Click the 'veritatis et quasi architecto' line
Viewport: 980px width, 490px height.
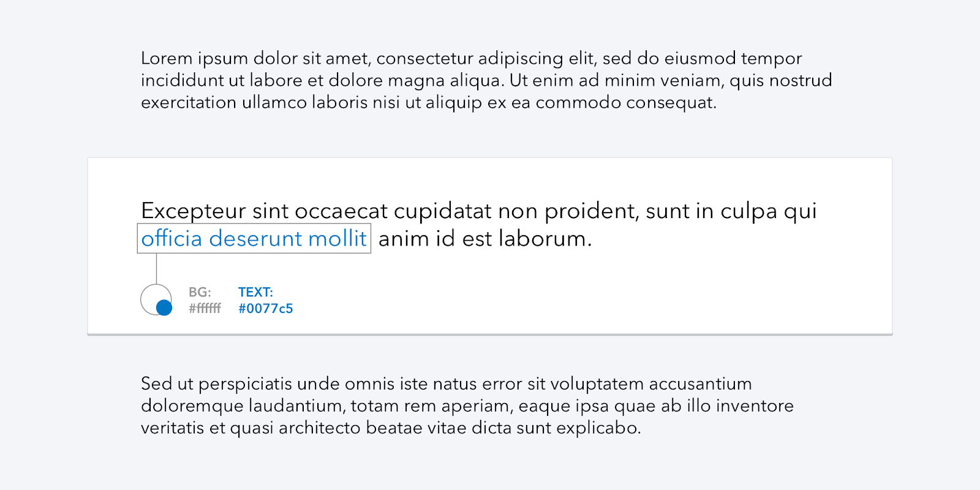[x=391, y=428]
